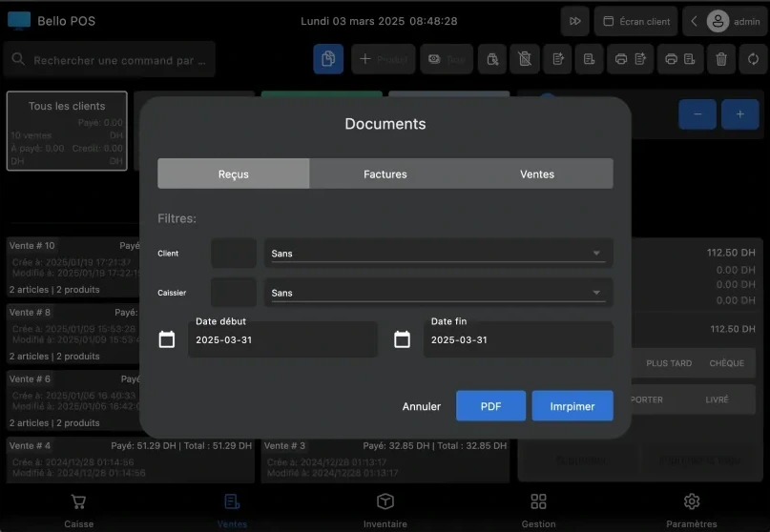The height and width of the screenshot is (532, 770).
Task: Switch to the Factures tab
Action: pos(385,174)
